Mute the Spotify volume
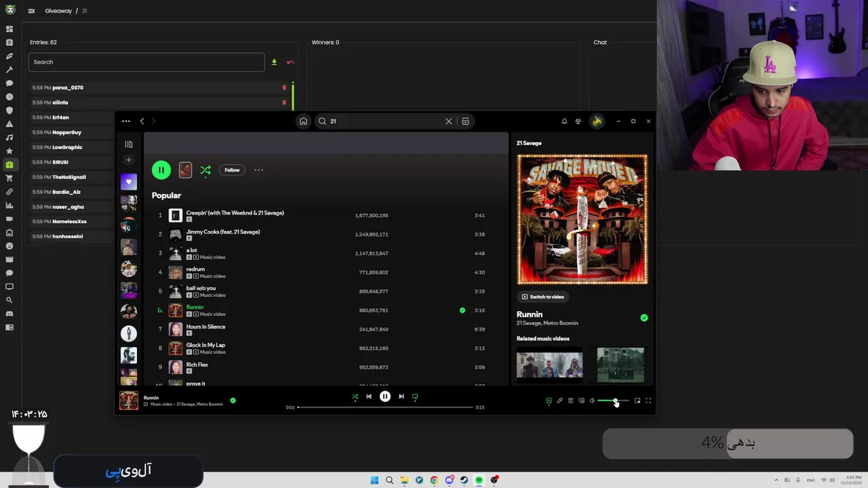 pyautogui.click(x=592, y=401)
